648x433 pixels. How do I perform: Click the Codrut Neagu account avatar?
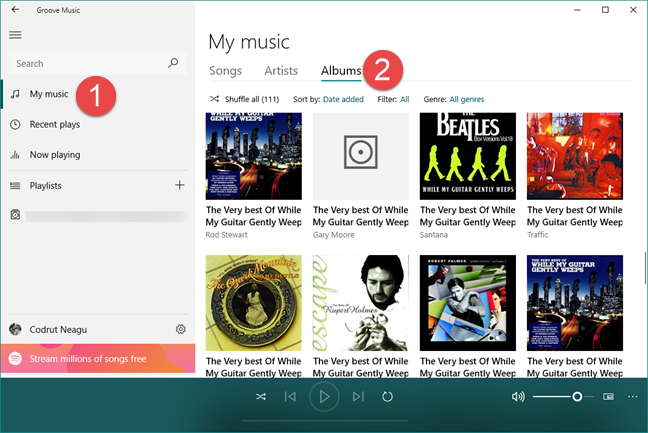point(15,329)
